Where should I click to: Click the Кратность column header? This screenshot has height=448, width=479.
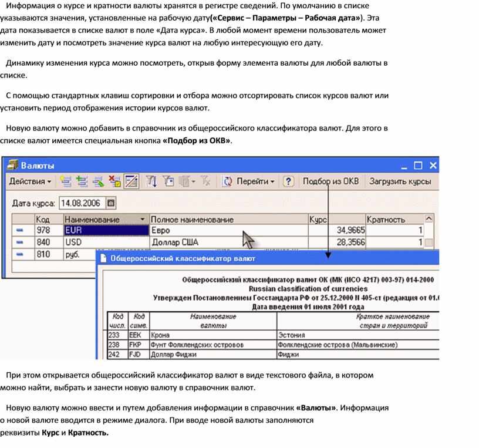tap(394, 220)
